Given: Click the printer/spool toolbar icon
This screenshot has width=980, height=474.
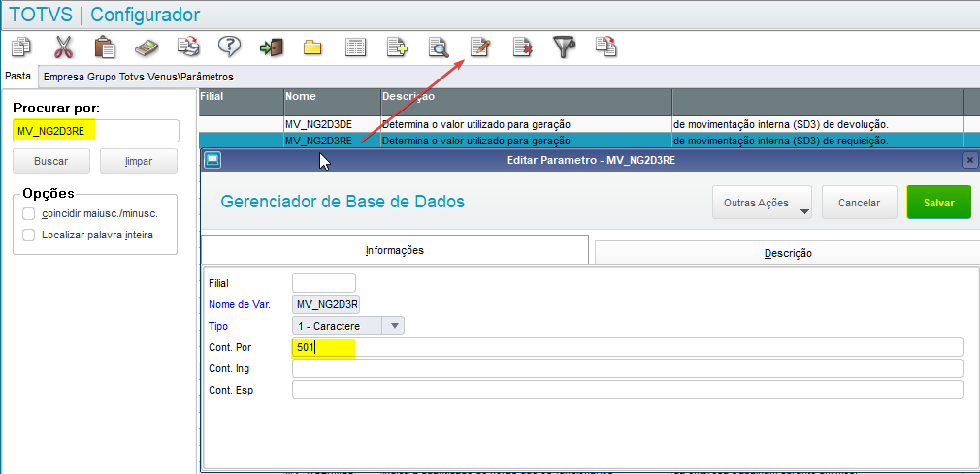Looking at the screenshot, I should point(188,47).
